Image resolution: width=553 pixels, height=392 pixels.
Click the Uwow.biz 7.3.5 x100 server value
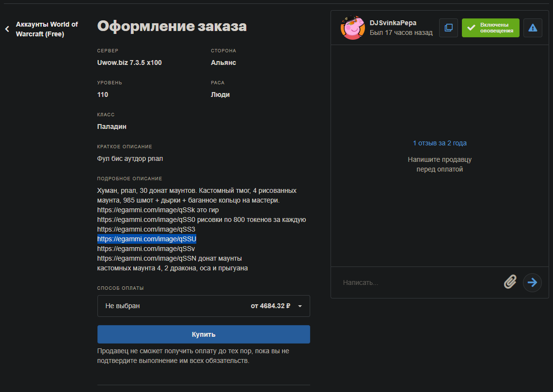[x=129, y=63]
